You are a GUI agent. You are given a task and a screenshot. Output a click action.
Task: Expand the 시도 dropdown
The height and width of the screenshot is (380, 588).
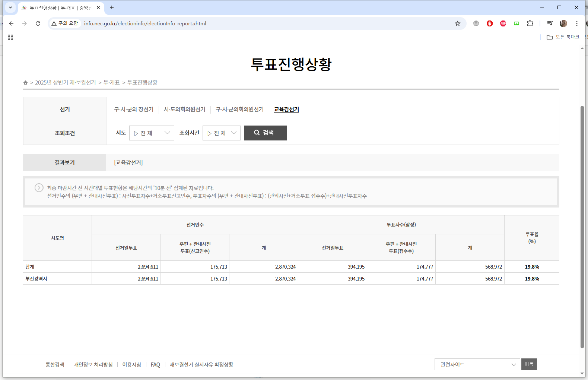[x=152, y=133]
